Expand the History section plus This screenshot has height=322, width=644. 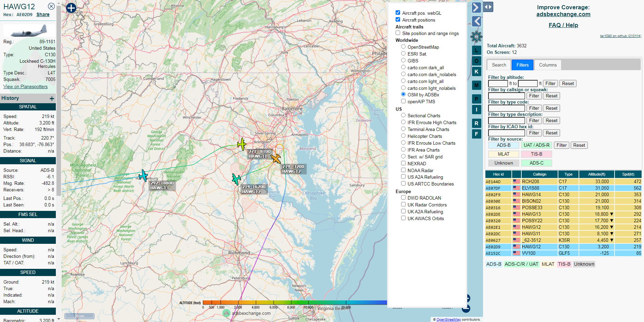pyautogui.click(x=52, y=99)
